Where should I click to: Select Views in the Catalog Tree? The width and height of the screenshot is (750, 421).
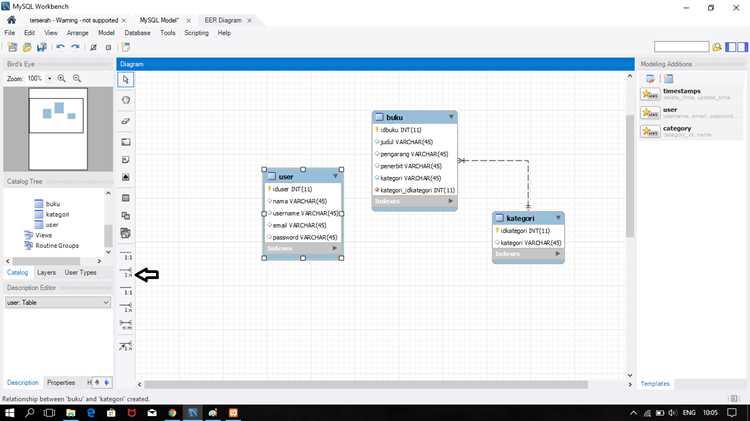point(43,235)
